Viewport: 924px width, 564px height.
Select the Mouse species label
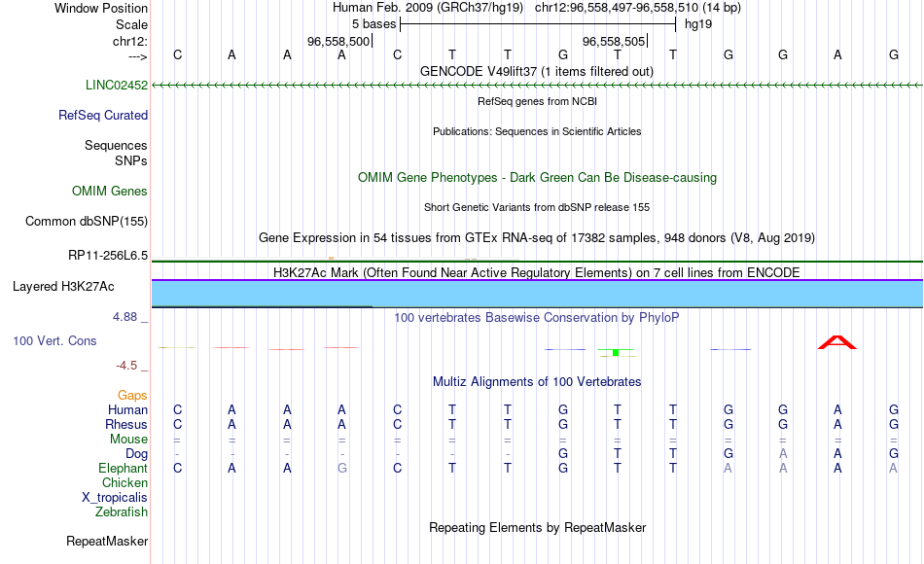pyautogui.click(x=129, y=440)
